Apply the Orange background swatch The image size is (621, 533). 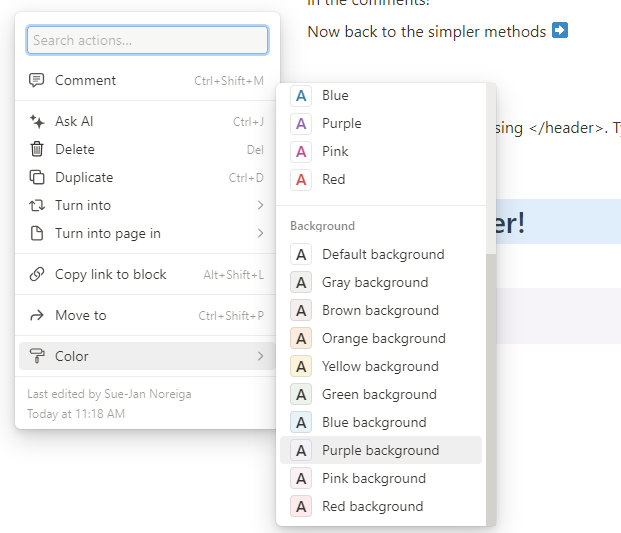(x=301, y=339)
